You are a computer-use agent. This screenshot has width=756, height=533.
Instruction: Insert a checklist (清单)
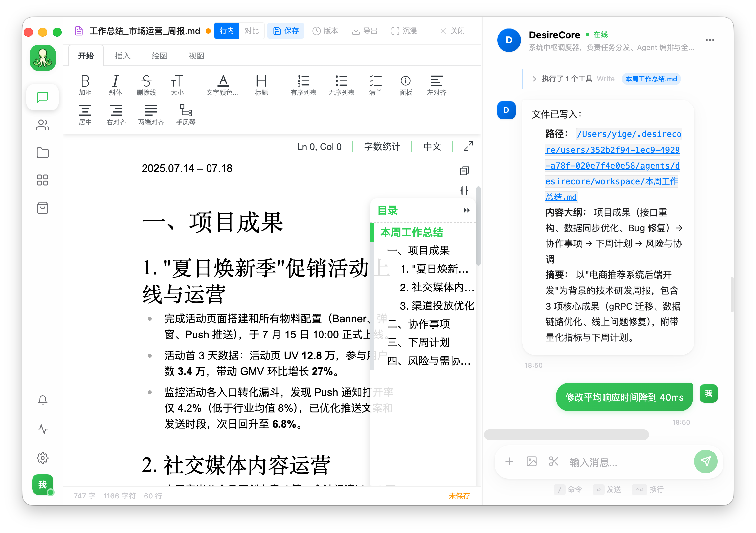pyautogui.click(x=375, y=85)
